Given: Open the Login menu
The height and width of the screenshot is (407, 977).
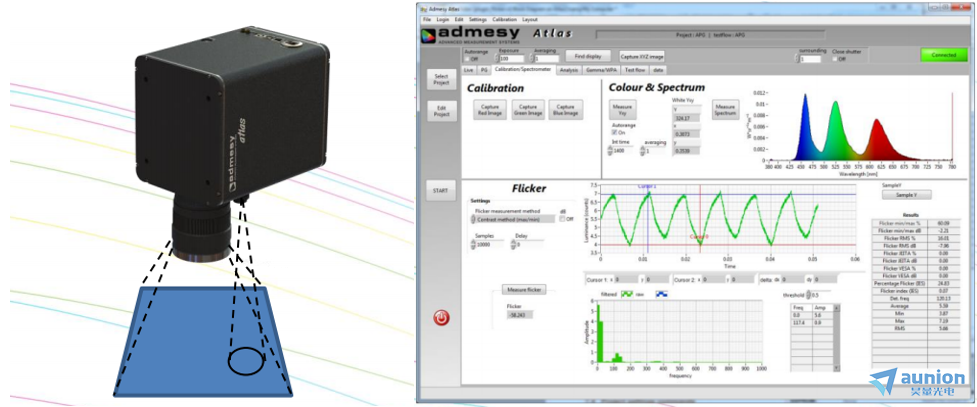Looking at the screenshot, I should (x=443, y=20).
